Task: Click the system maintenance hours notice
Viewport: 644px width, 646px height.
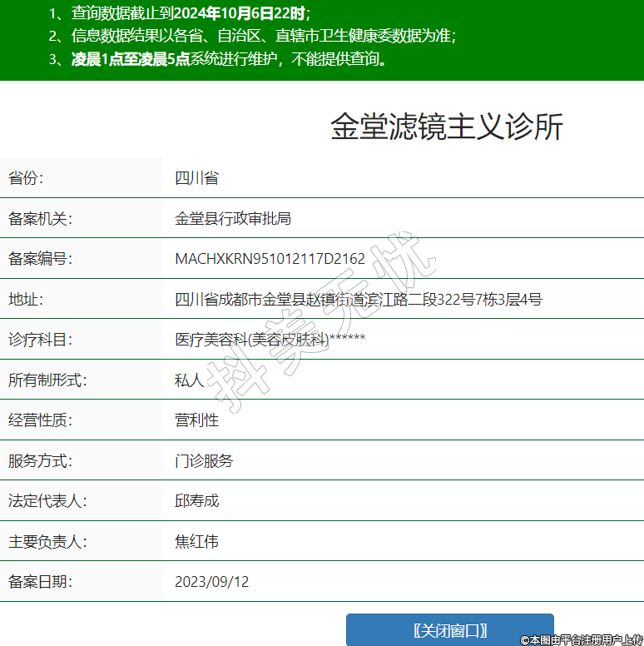Action: pos(218,59)
